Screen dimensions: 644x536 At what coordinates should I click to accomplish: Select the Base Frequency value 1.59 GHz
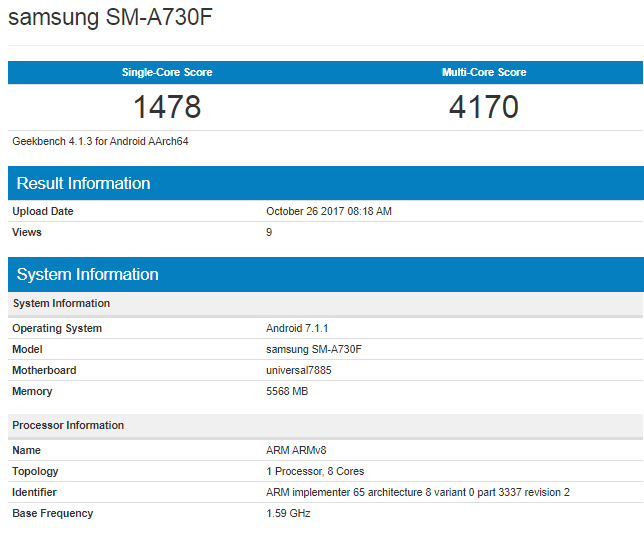(288, 513)
